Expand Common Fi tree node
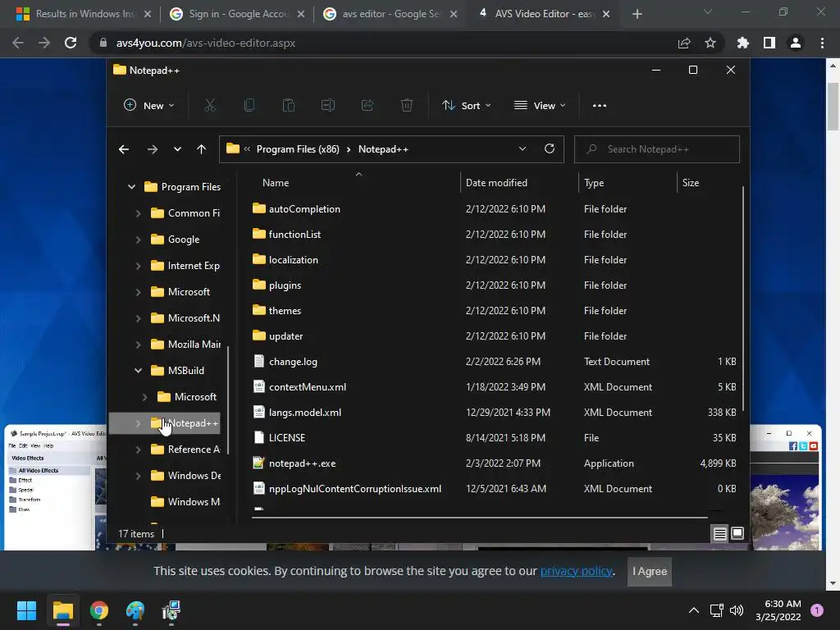The image size is (840, 630). coord(138,213)
